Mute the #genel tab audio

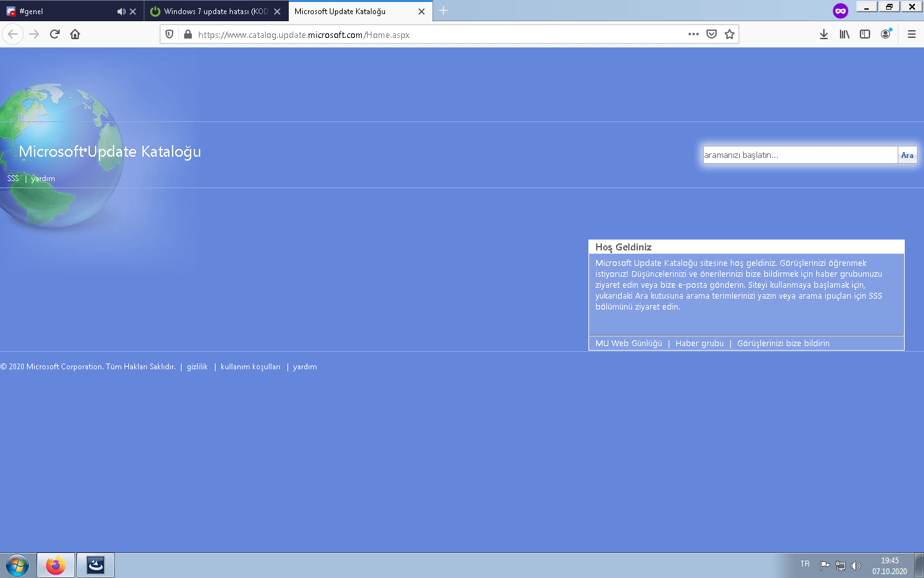click(x=121, y=12)
